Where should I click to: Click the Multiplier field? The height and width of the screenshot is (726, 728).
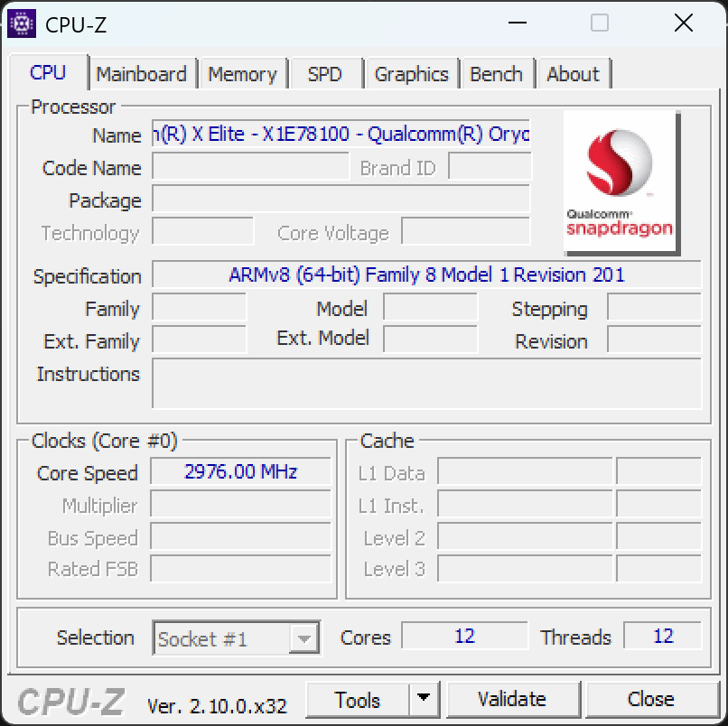[x=240, y=504]
